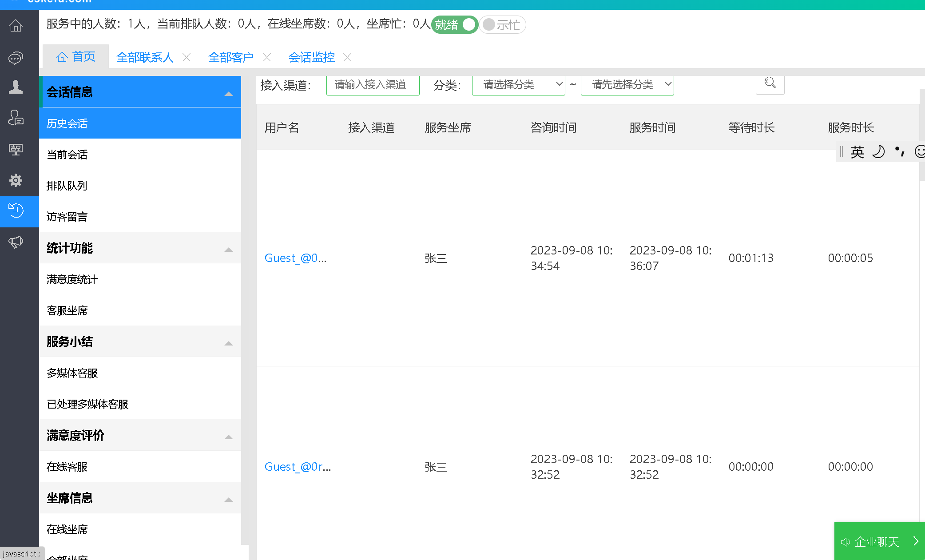Open the Guest_@0r... user link
This screenshot has height=560, width=925.
(298, 467)
